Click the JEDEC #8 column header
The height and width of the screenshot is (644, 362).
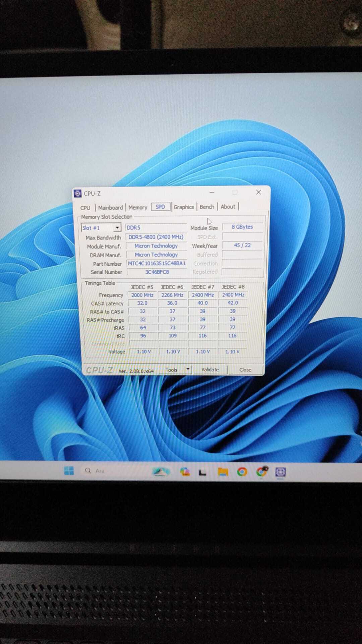coord(233,287)
